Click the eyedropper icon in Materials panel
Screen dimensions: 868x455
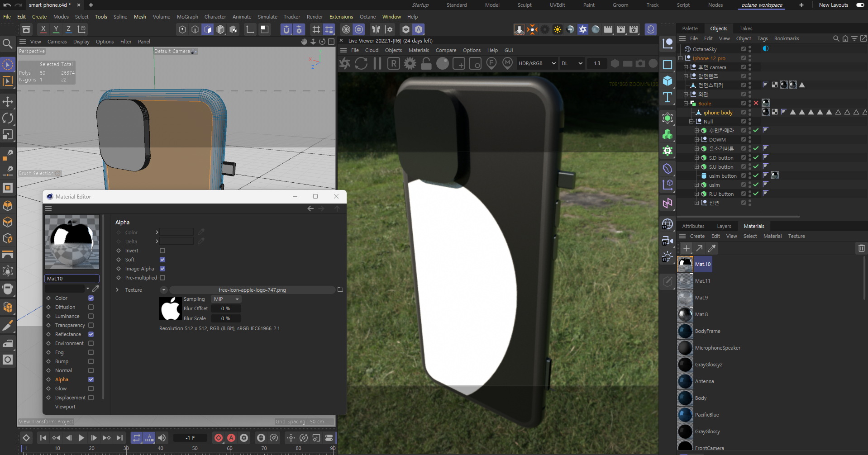pos(712,248)
